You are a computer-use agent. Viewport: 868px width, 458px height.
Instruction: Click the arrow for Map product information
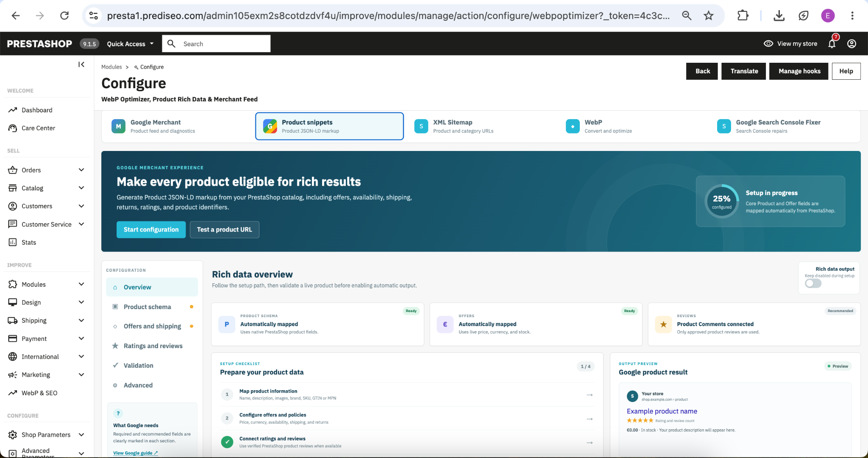tap(590, 395)
